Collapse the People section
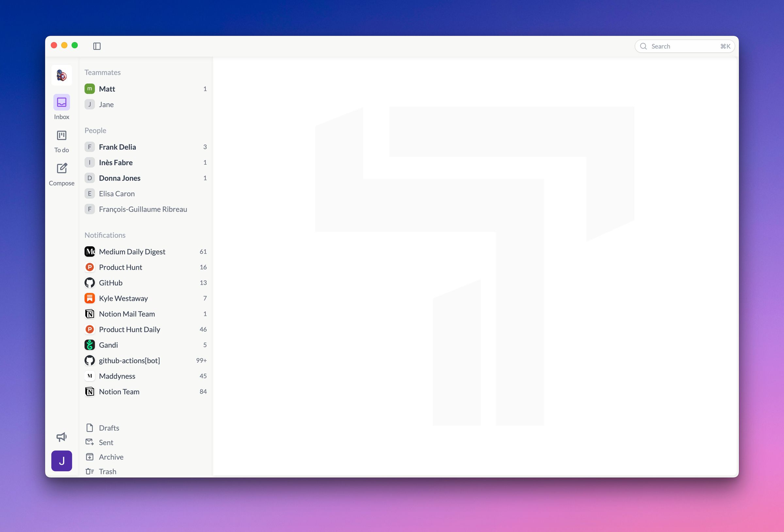This screenshot has width=784, height=532. 95,130
